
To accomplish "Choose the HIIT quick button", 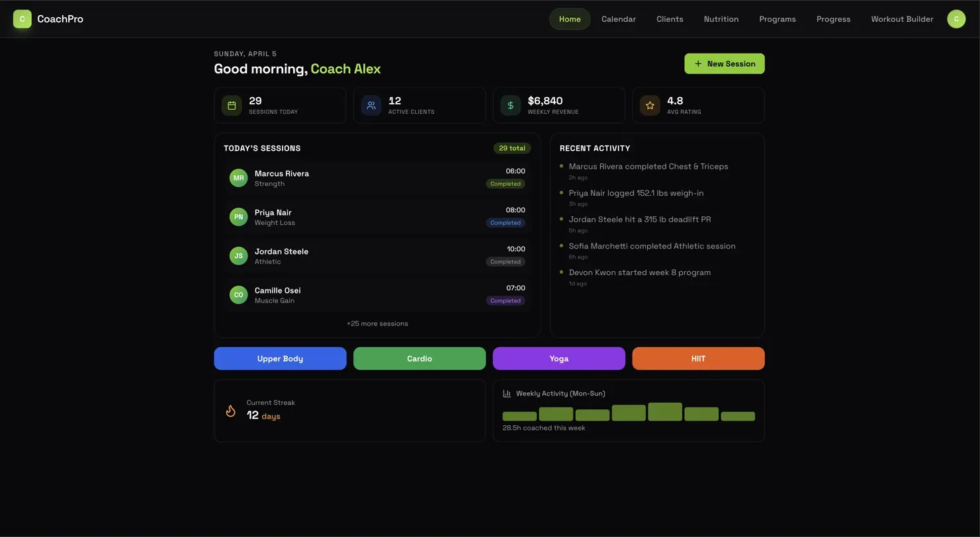I will (699, 358).
